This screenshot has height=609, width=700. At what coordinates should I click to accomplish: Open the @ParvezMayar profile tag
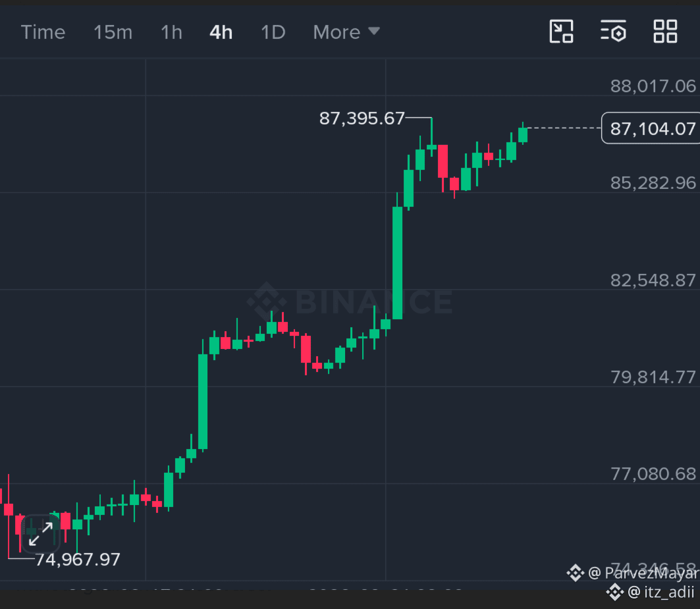[x=643, y=573]
